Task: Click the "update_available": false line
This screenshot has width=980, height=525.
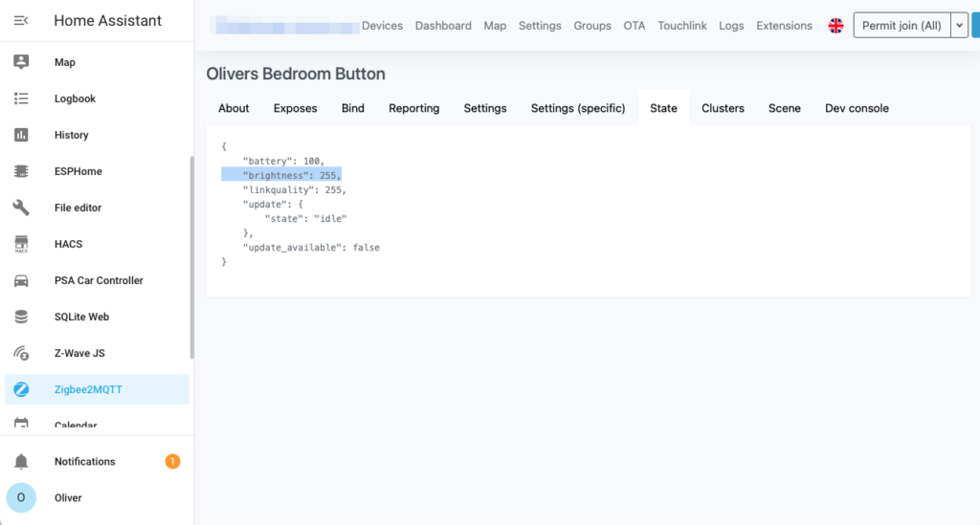Action: [x=311, y=248]
